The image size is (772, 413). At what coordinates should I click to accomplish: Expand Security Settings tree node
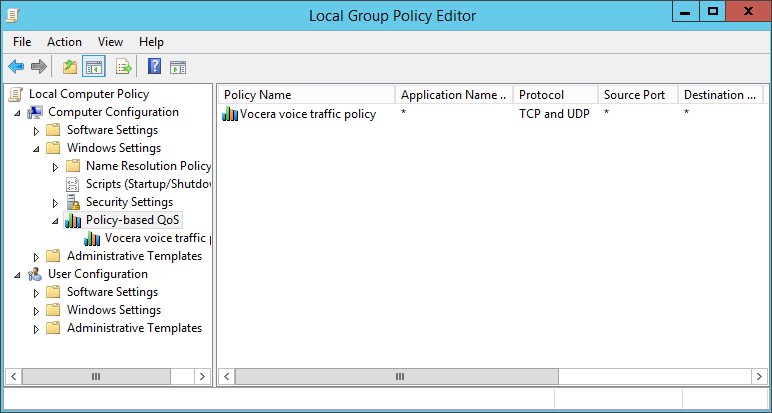(x=56, y=203)
